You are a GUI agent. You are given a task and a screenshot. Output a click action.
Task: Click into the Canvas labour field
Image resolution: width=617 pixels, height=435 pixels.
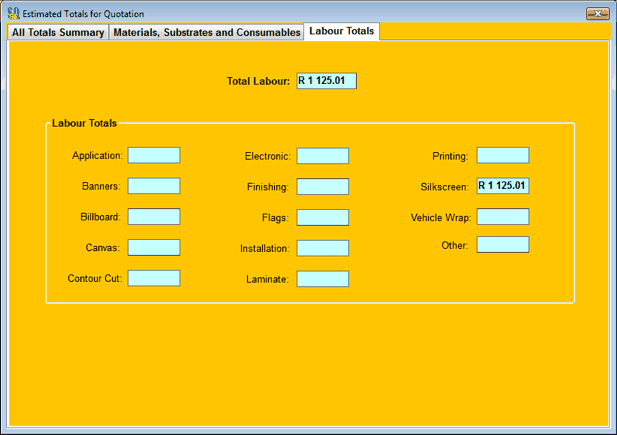[x=154, y=248]
